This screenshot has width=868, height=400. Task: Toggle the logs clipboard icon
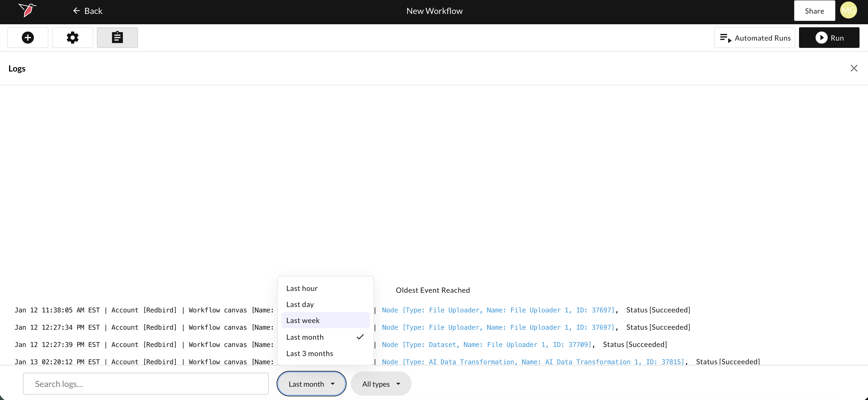117,38
